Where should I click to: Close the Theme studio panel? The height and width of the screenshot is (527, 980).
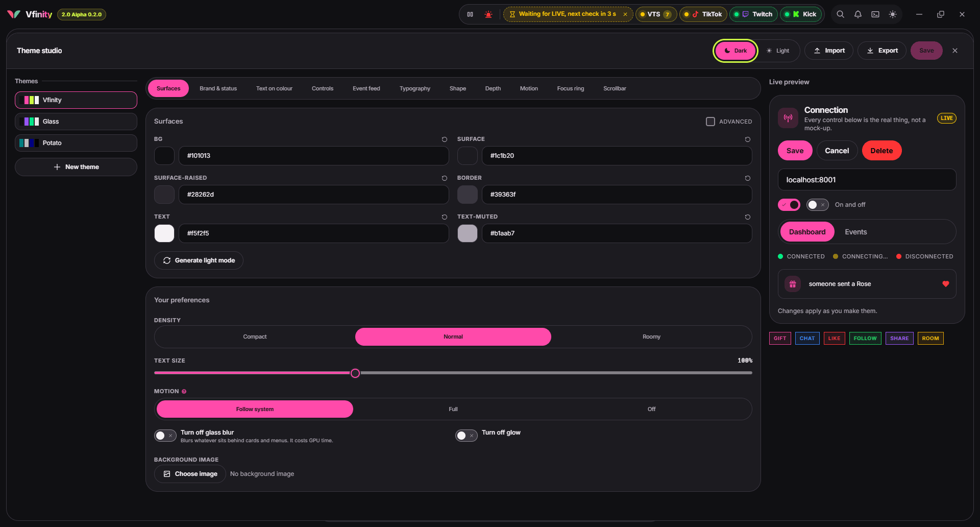click(x=955, y=51)
